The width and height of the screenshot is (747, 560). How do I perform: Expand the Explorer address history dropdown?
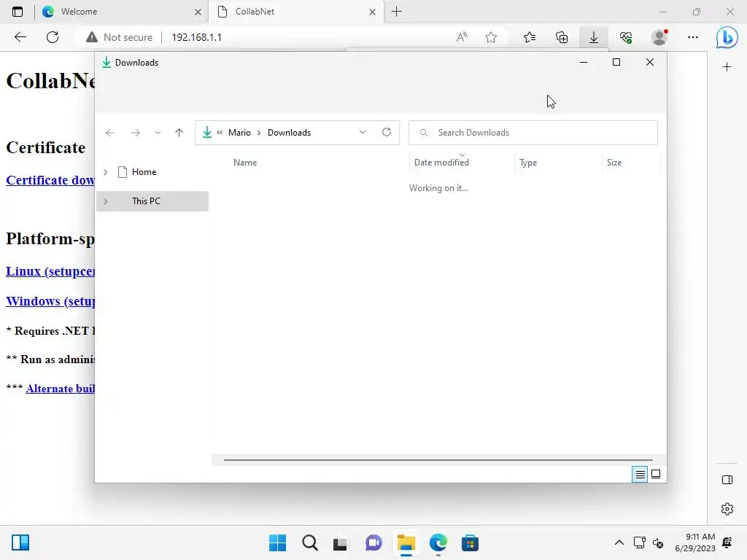click(363, 133)
